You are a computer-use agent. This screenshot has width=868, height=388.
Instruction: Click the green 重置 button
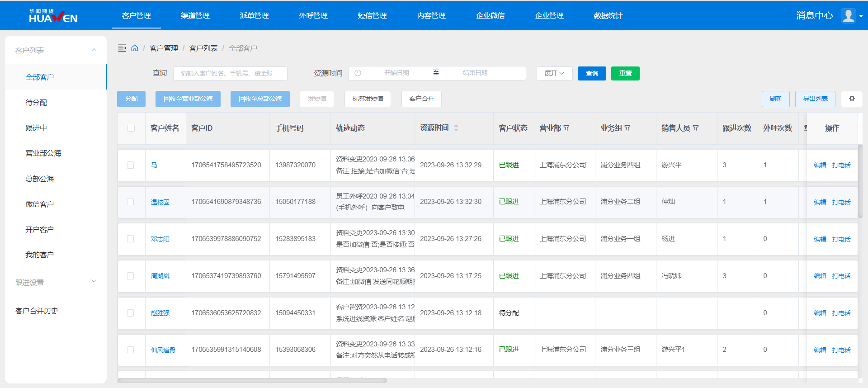click(x=625, y=73)
